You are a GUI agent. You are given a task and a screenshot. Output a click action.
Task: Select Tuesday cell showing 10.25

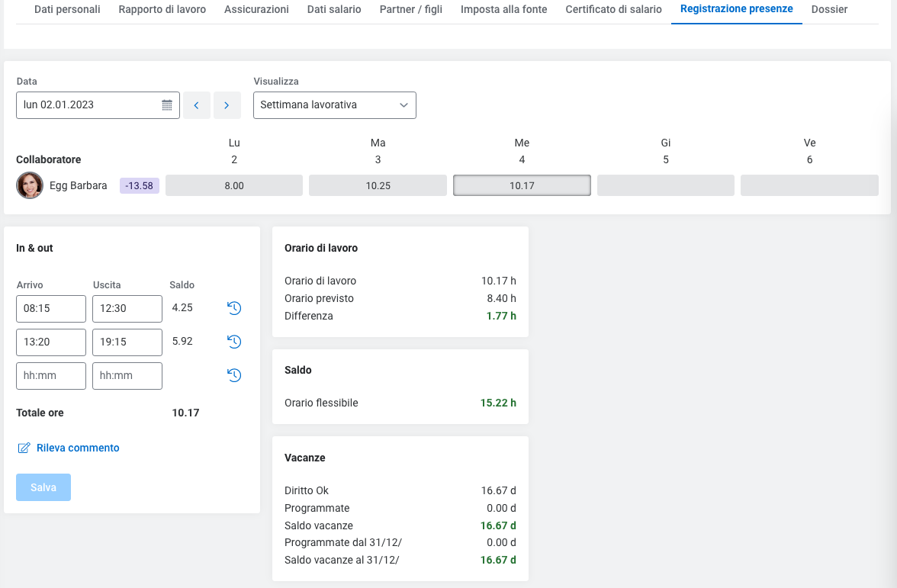click(378, 185)
